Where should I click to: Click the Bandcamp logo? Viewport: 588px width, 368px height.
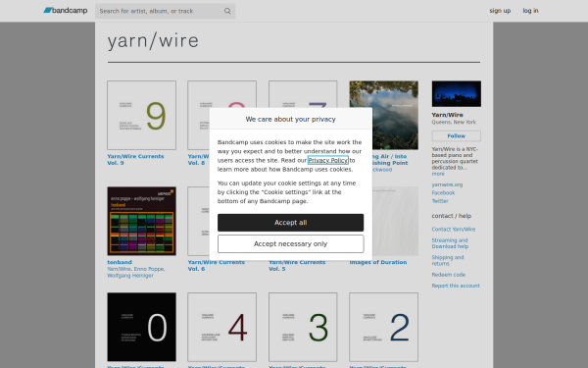tap(66, 11)
